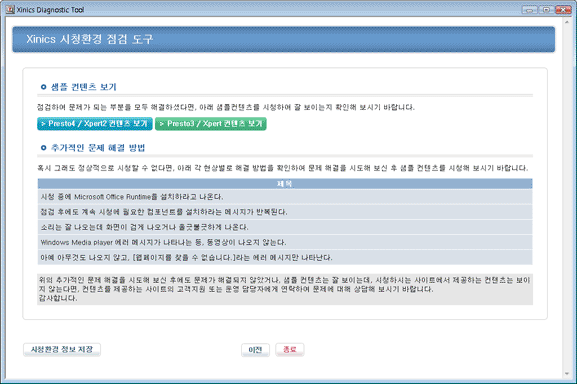Open Presto3 / Xpert sample content

(x=210, y=124)
